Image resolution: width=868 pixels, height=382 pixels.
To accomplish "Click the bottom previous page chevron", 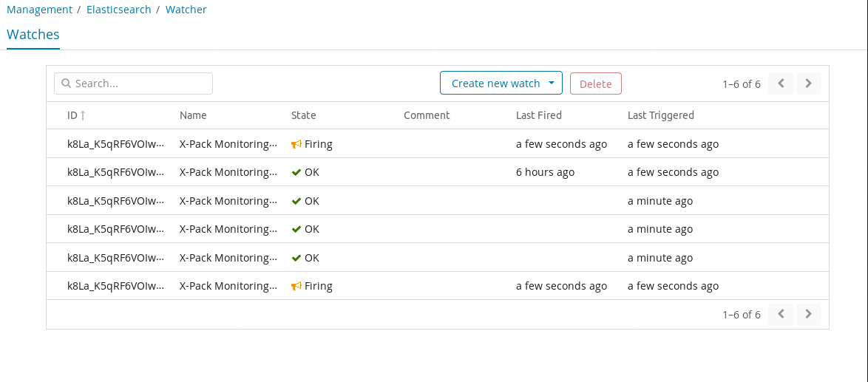I will click(x=781, y=314).
